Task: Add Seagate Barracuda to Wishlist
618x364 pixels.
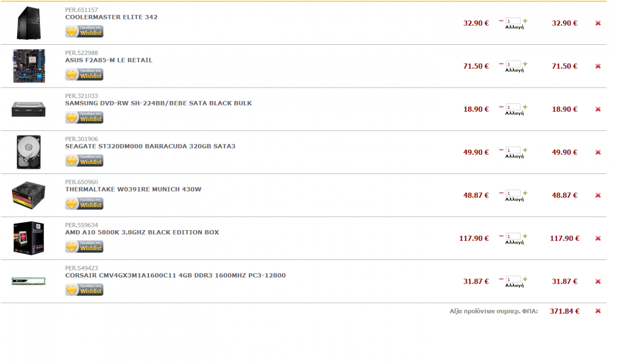Action: 84,161
